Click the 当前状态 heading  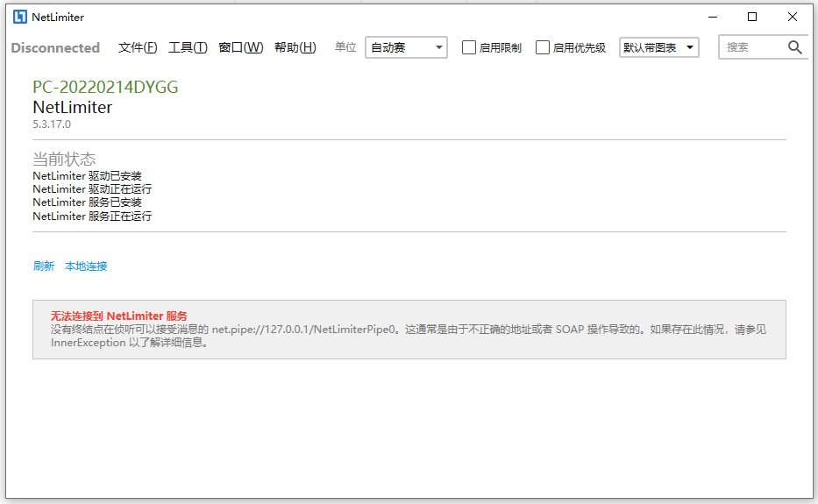(x=64, y=159)
